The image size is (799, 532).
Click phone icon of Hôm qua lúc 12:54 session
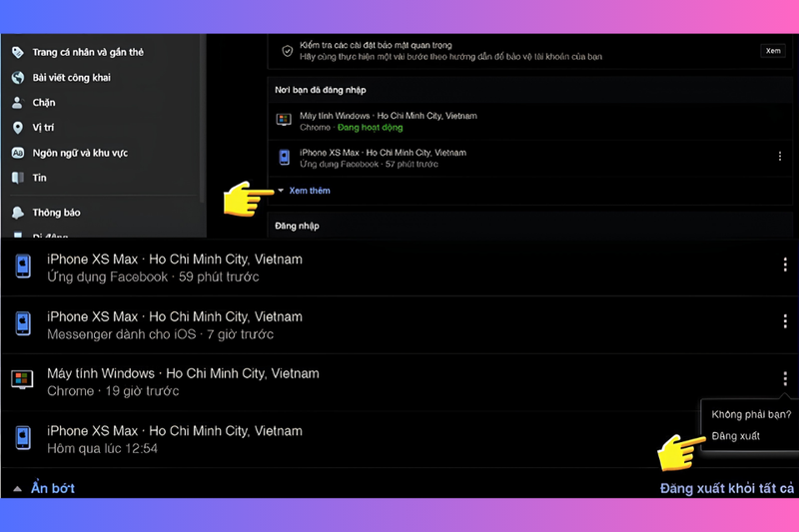(x=23, y=438)
